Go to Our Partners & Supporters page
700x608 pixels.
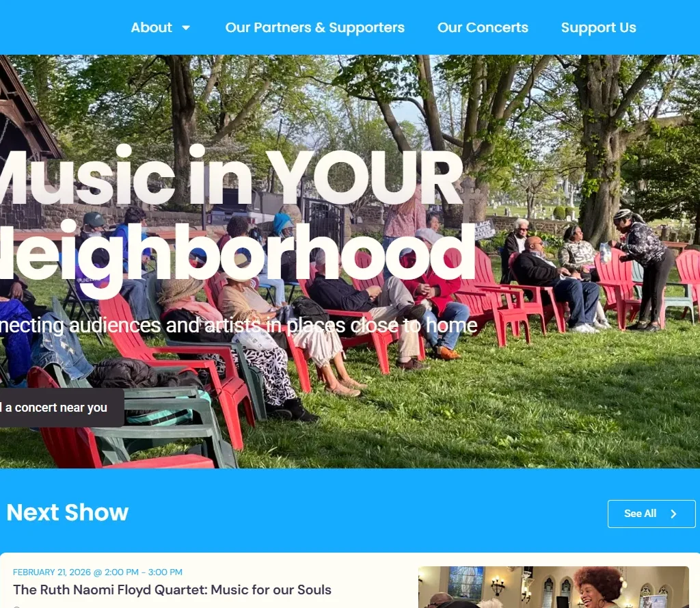tap(314, 27)
